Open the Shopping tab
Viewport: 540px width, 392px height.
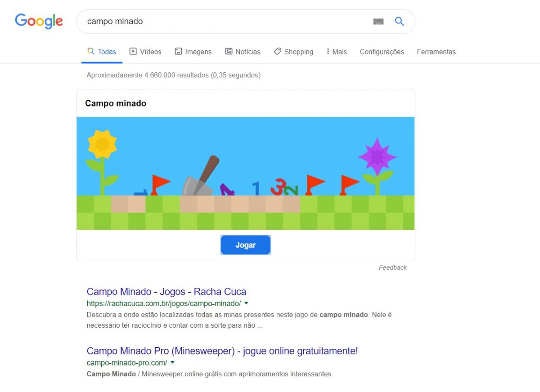click(293, 52)
